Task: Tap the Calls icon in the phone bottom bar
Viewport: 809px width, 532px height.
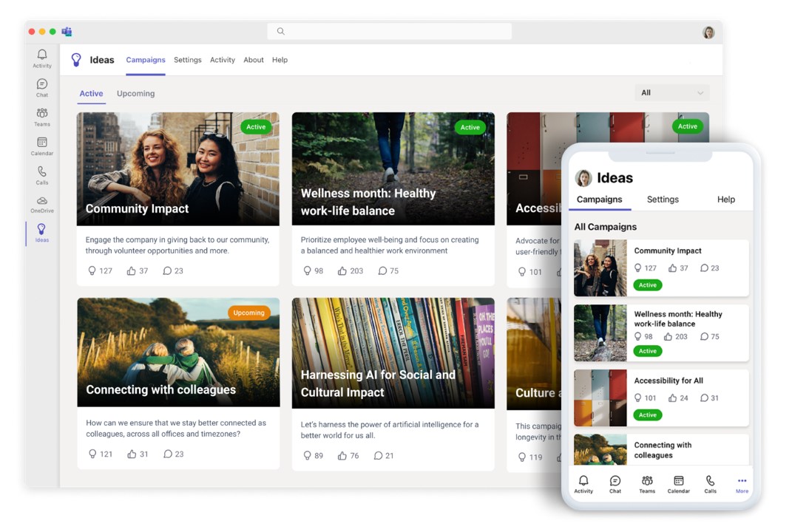Action: click(710, 483)
